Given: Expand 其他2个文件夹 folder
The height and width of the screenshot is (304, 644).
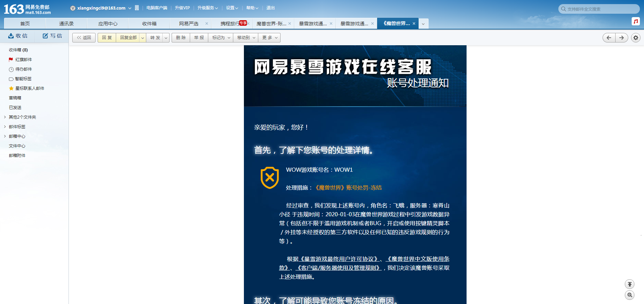Looking at the screenshot, I should (5, 117).
